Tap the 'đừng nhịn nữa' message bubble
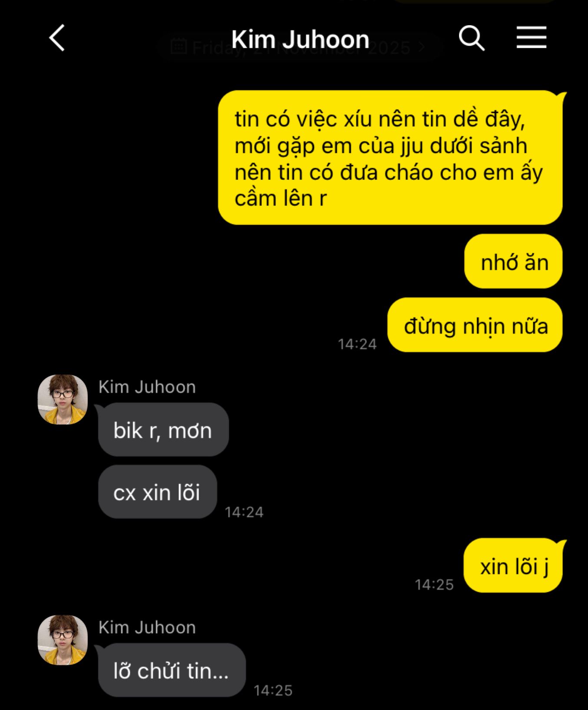588x710 pixels. point(475,325)
